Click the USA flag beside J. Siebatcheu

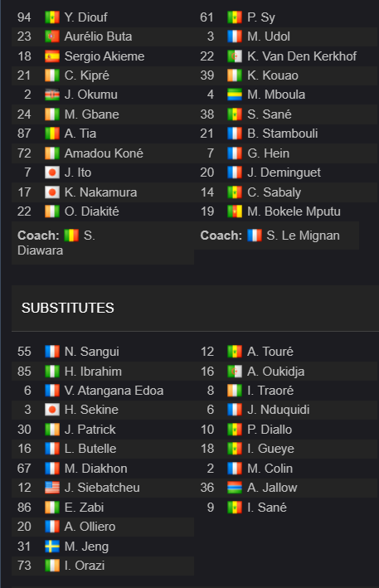point(52,488)
